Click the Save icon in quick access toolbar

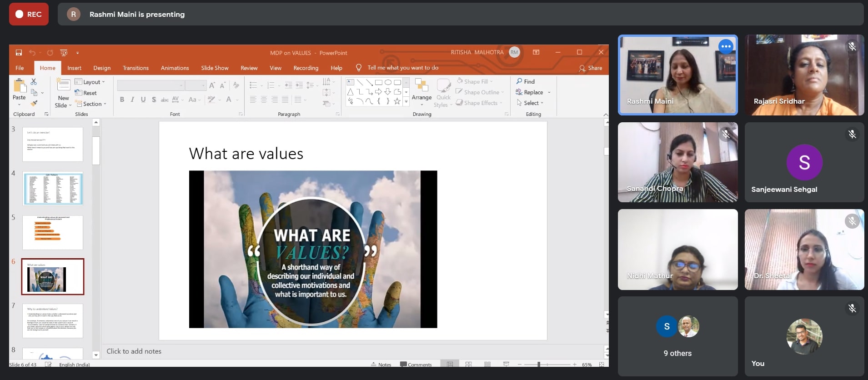coord(19,53)
